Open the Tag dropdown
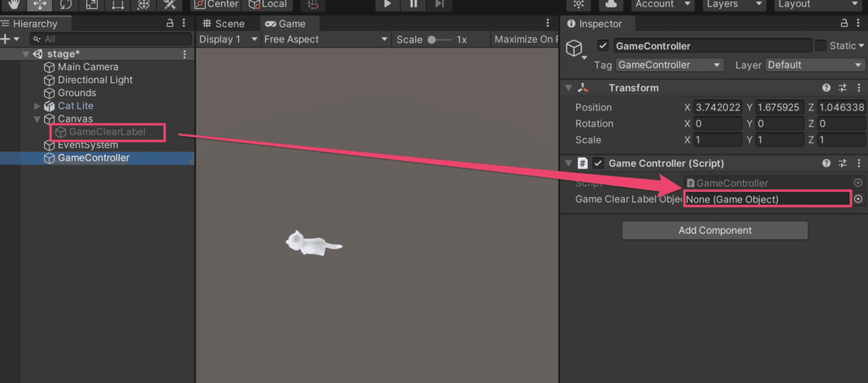This screenshot has height=383, width=868. click(670, 65)
